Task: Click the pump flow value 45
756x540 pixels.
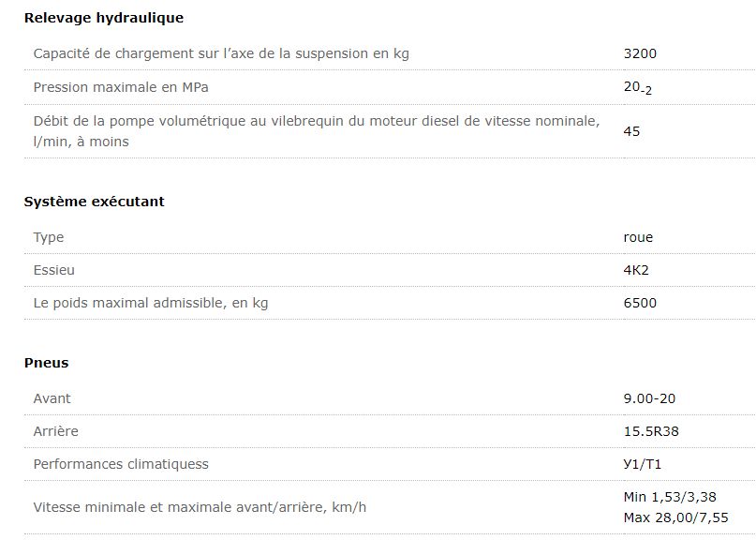Action: coord(631,131)
